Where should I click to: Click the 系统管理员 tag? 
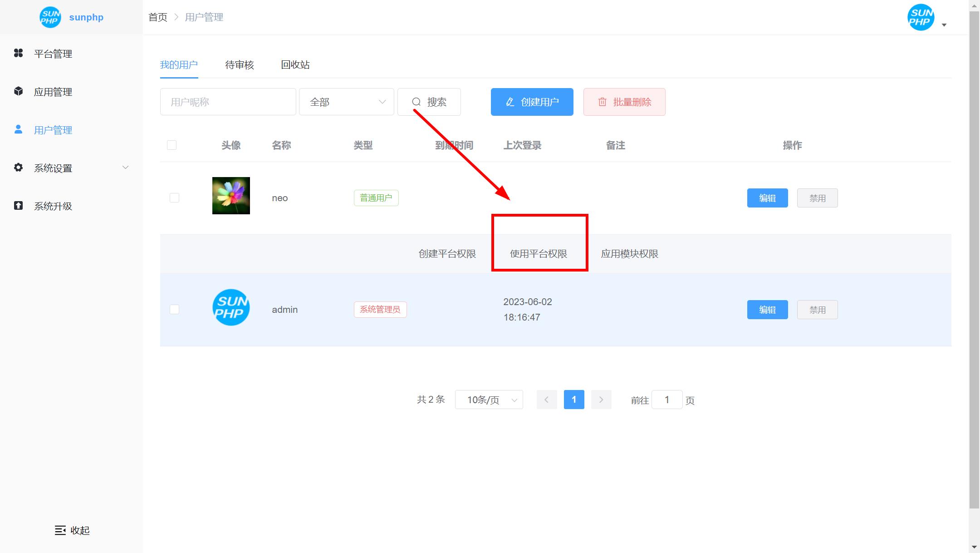coord(380,310)
